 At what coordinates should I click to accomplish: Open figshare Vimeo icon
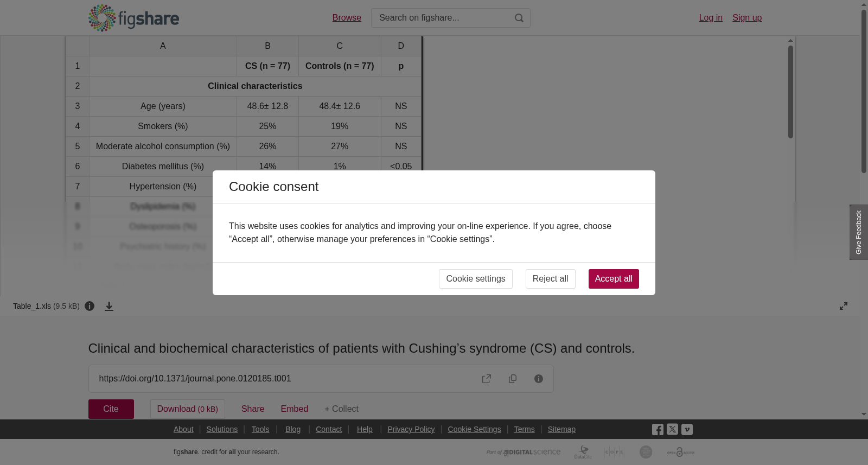tap(687, 429)
